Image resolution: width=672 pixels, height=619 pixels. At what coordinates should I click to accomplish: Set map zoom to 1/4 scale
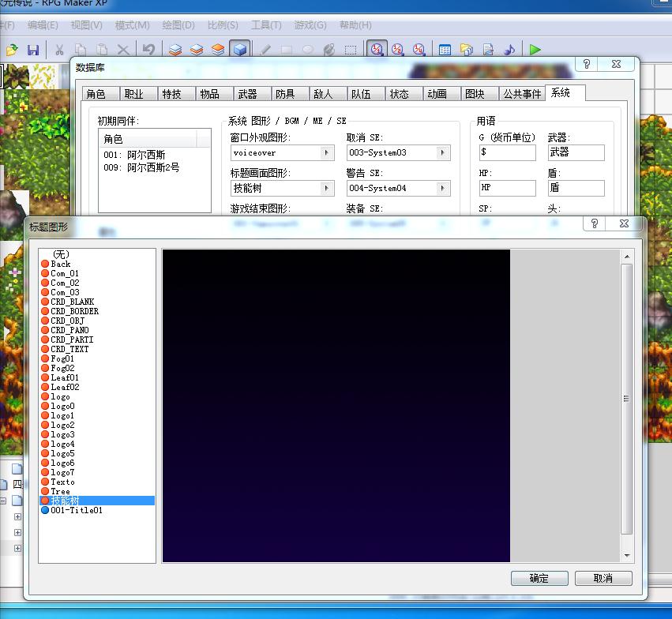419,50
